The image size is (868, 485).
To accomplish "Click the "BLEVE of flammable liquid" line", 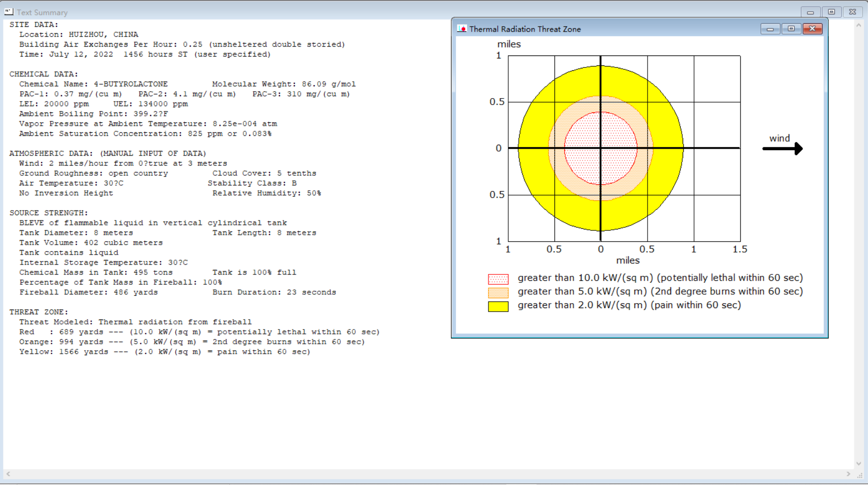I will pos(153,223).
